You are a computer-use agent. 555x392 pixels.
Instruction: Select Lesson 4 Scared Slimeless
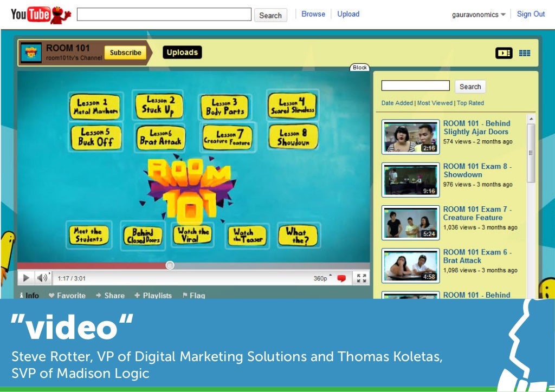[x=292, y=106]
